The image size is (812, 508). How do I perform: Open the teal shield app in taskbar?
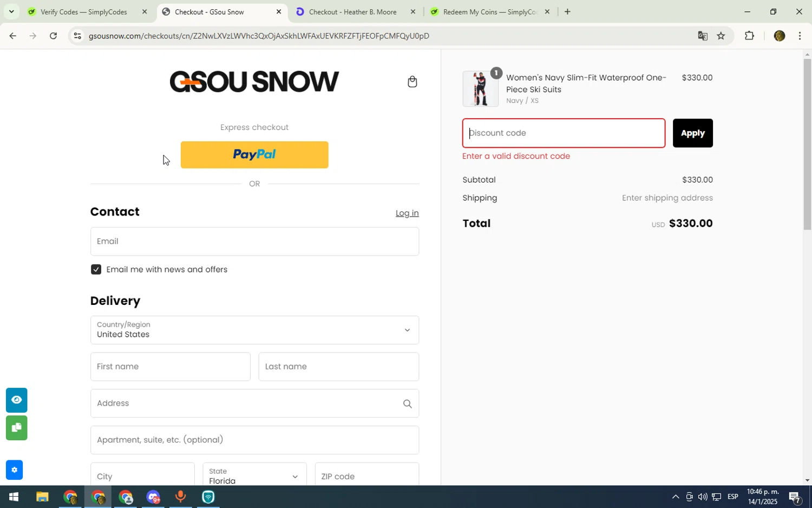[208, 497]
